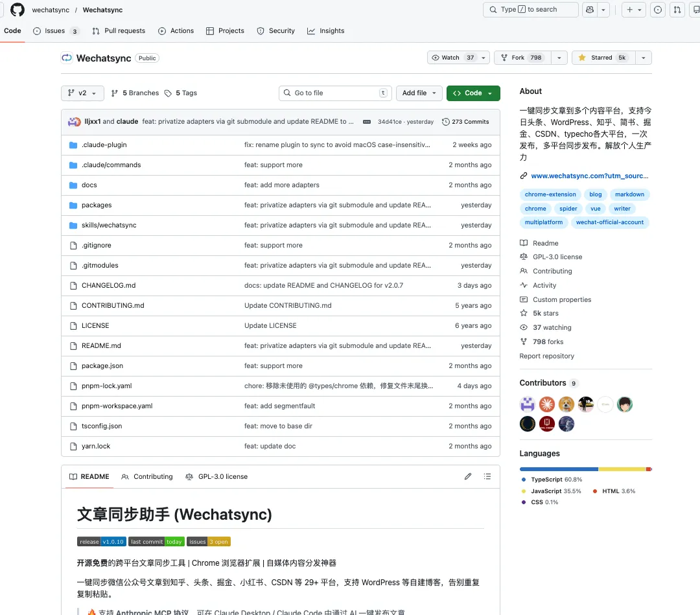Open the .gitignore file
The height and width of the screenshot is (615, 700).
tap(96, 245)
